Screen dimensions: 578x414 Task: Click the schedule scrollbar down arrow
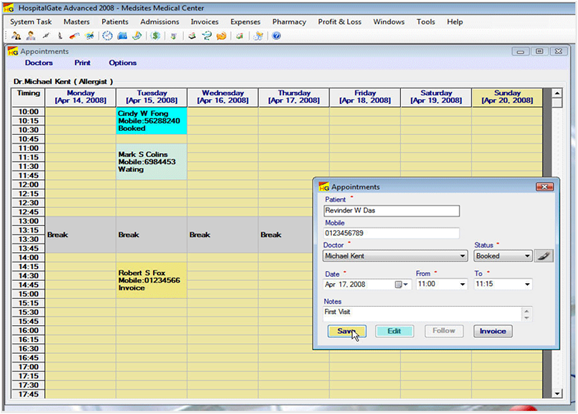pos(557,393)
